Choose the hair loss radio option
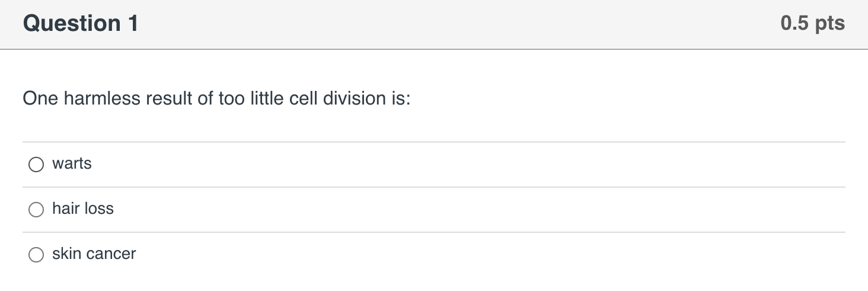 (36, 210)
